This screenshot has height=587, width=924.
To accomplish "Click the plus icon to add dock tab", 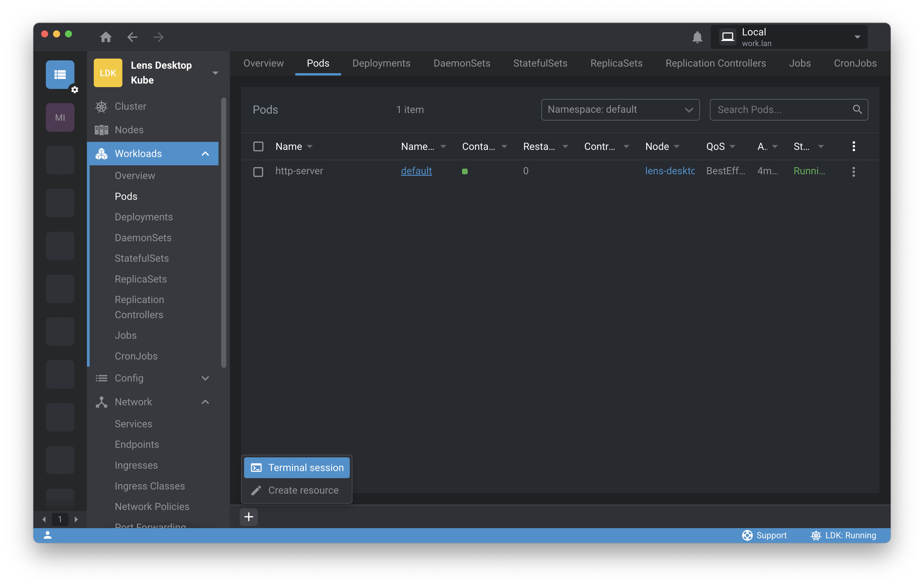I will (249, 517).
